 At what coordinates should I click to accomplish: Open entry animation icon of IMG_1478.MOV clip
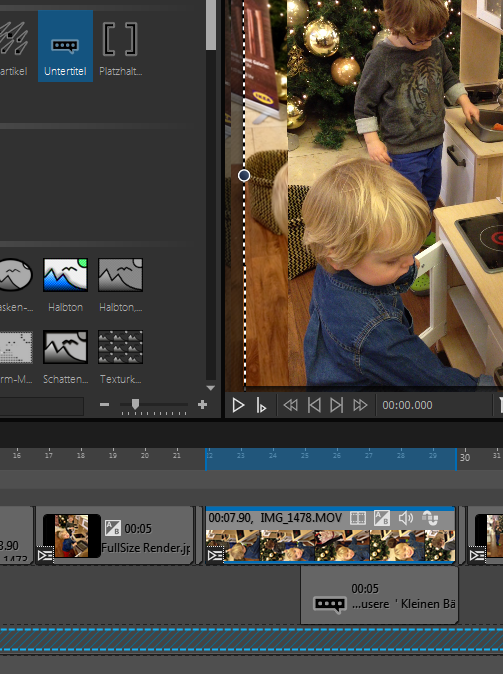(215, 555)
